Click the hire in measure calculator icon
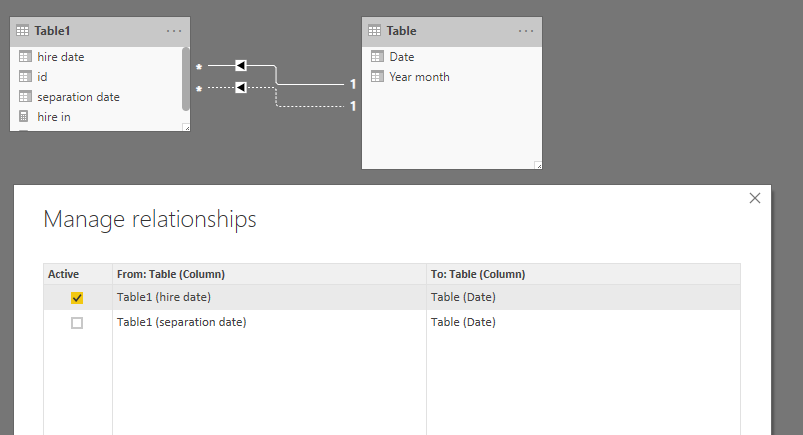The image size is (803, 435). pos(24,116)
